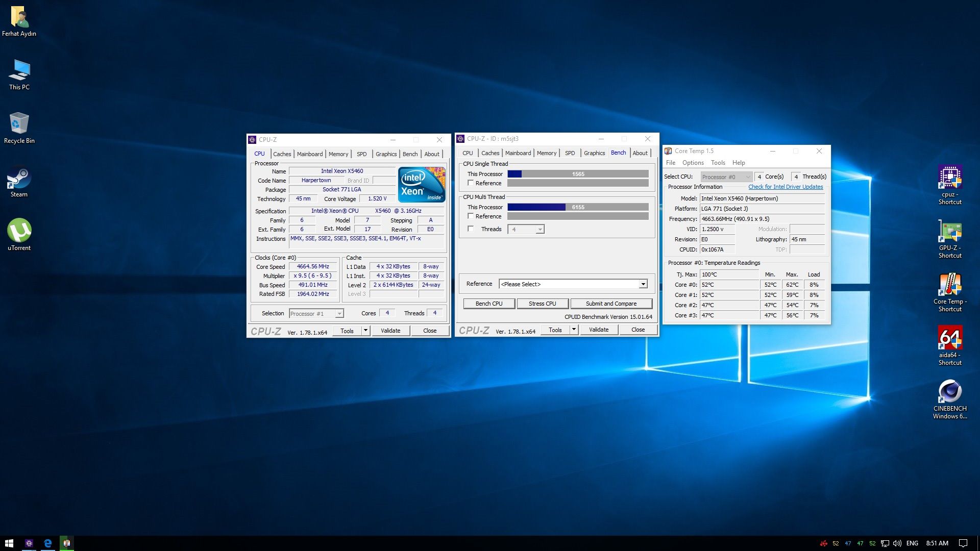Viewport: 980px width, 551px height.
Task: Click the Edge browser taskbar icon
Action: click(x=47, y=543)
